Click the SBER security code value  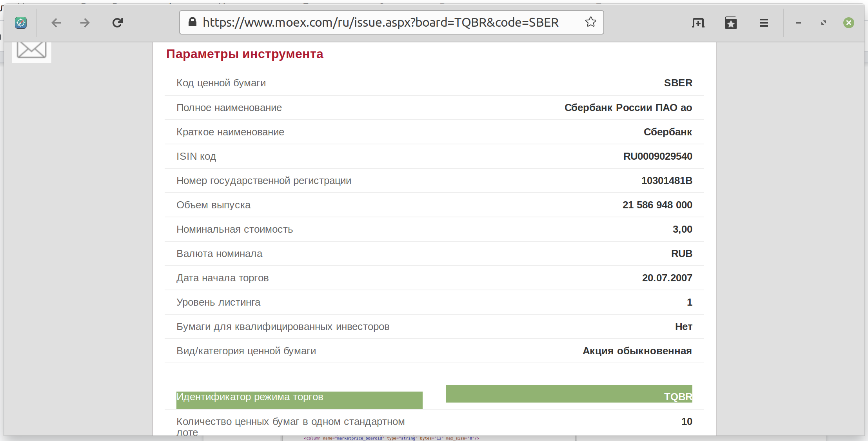click(x=678, y=83)
